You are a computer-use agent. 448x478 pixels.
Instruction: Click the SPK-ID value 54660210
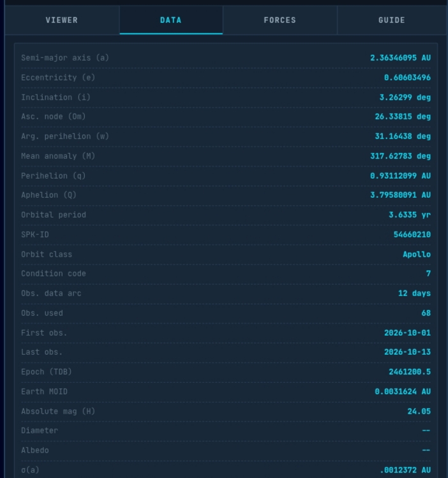(x=412, y=235)
